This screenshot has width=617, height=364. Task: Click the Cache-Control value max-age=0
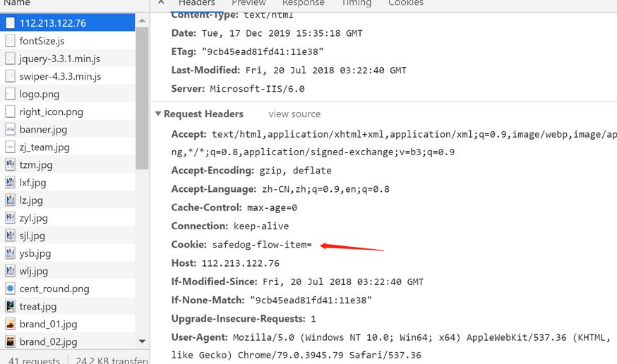click(272, 207)
